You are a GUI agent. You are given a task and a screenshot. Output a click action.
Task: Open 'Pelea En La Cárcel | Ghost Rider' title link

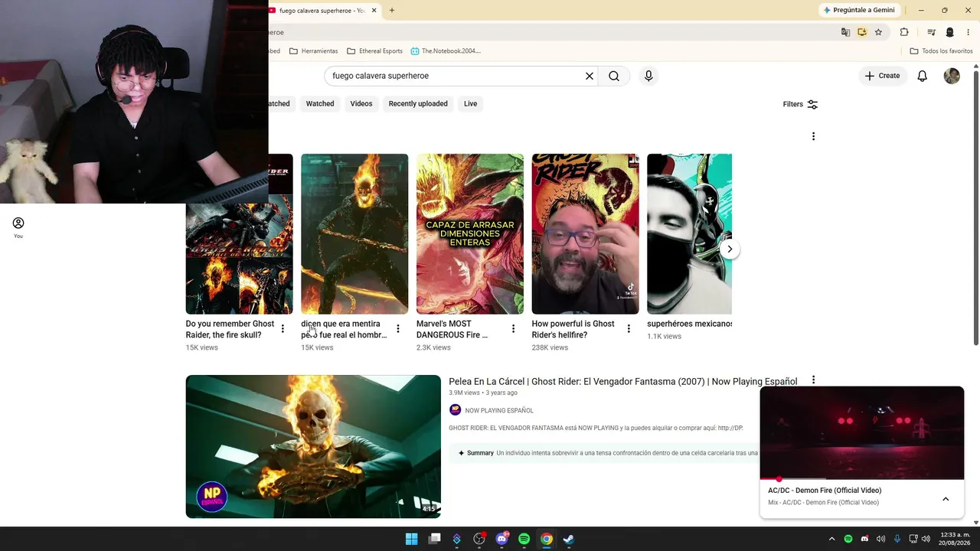click(x=622, y=381)
